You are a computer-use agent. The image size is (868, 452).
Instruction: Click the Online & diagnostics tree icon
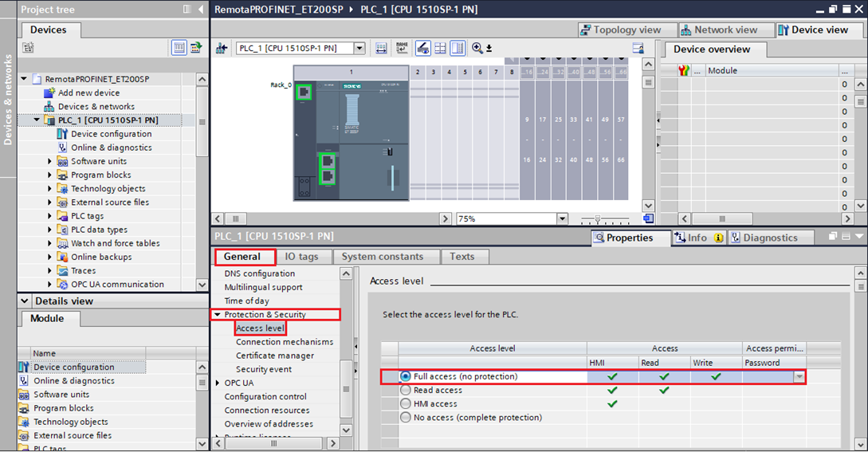point(63,147)
